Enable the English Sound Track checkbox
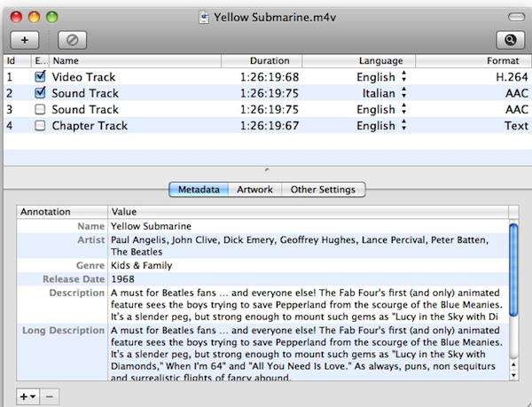Screen dimensions: 532x407 point(40,109)
